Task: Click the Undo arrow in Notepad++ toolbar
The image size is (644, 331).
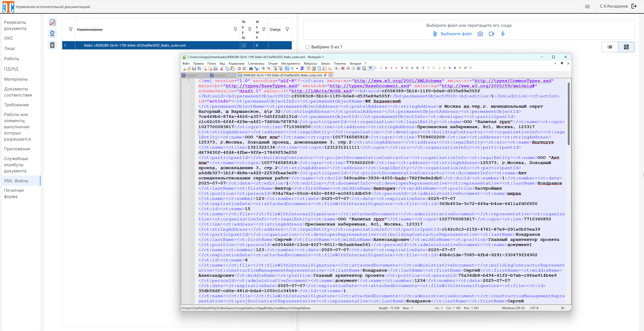Action: tap(239, 68)
